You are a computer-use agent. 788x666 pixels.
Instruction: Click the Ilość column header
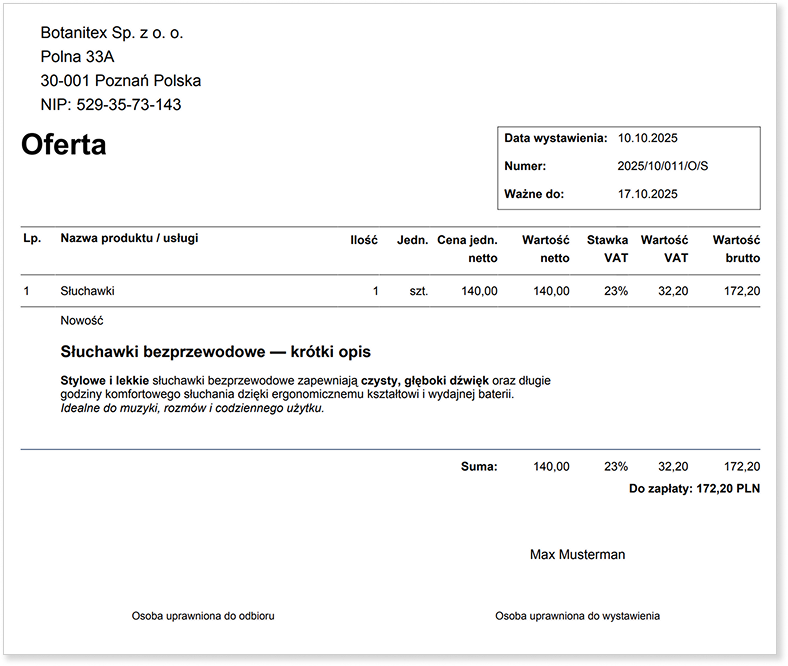point(364,240)
